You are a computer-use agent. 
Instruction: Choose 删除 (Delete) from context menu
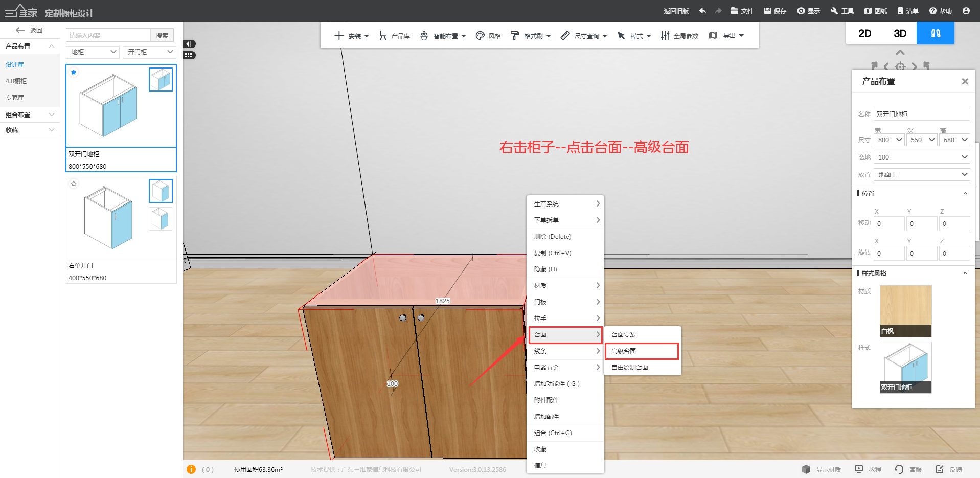565,236
